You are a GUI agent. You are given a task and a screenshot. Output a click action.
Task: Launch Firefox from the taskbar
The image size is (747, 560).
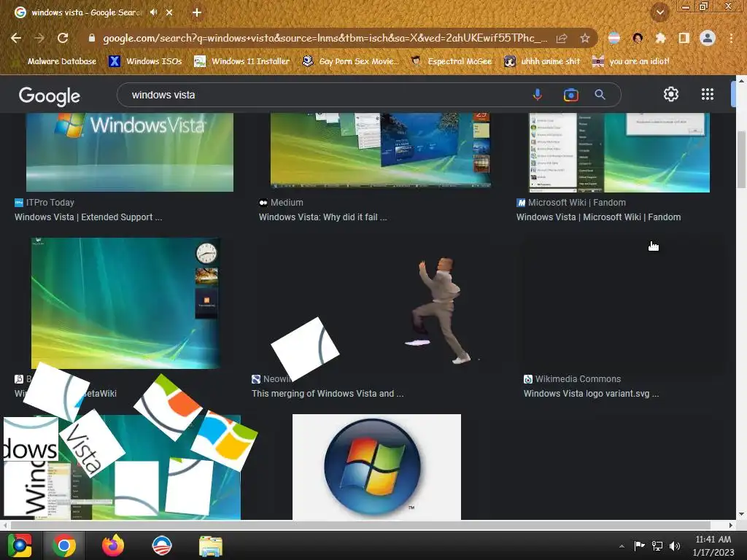(113, 545)
